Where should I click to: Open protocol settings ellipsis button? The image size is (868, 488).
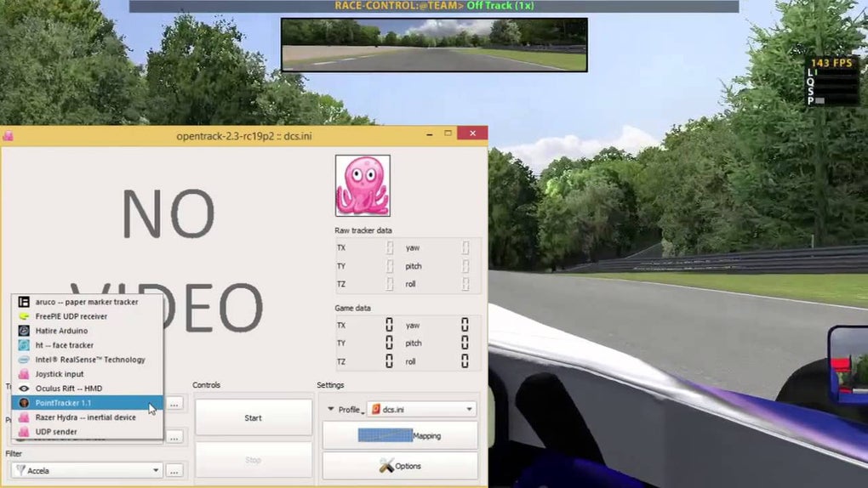(174, 438)
